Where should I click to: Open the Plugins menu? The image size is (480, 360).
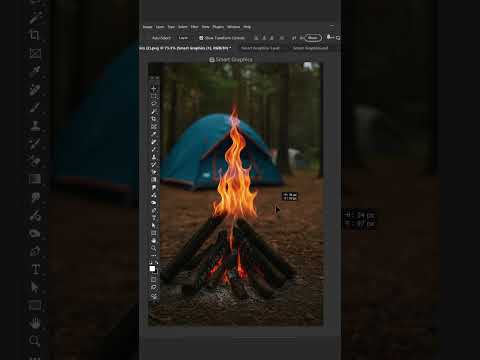tap(218, 27)
